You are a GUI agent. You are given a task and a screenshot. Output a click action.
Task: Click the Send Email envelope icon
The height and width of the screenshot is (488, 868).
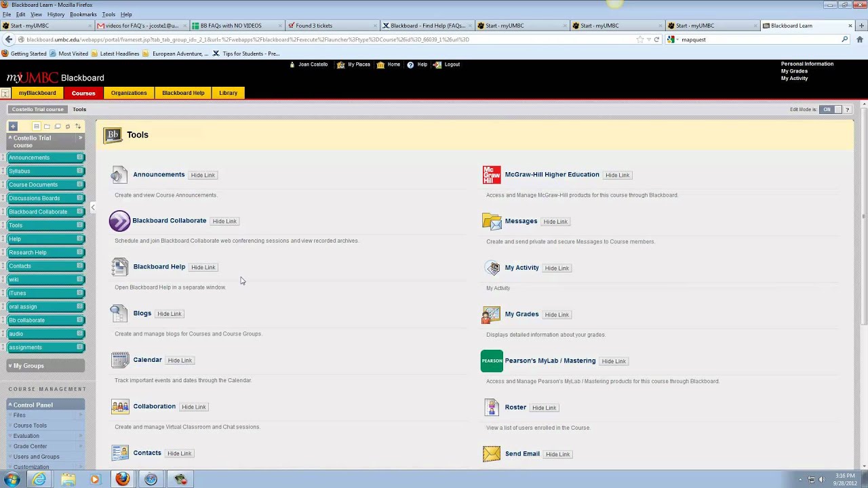point(492,453)
